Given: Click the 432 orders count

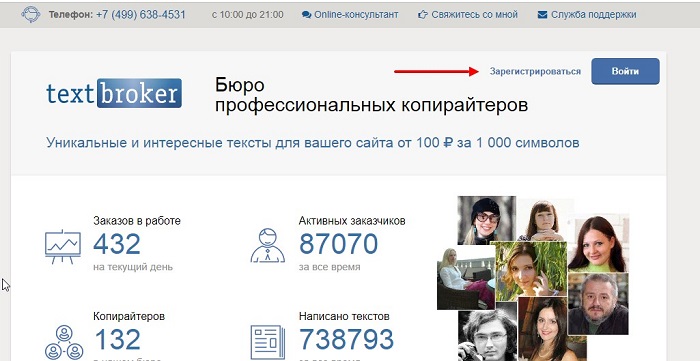Looking at the screenshot, I should tap(117, 244).
